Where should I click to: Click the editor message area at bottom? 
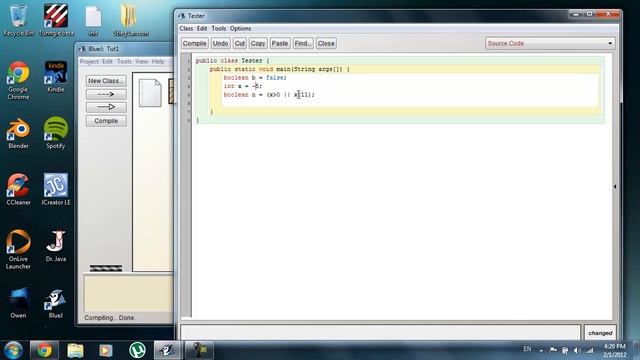(380, 332)
